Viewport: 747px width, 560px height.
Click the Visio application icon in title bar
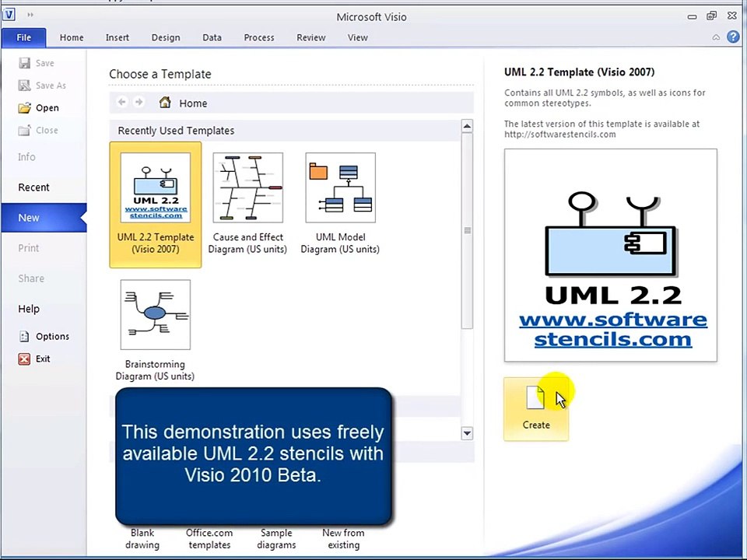coord(9,15)
